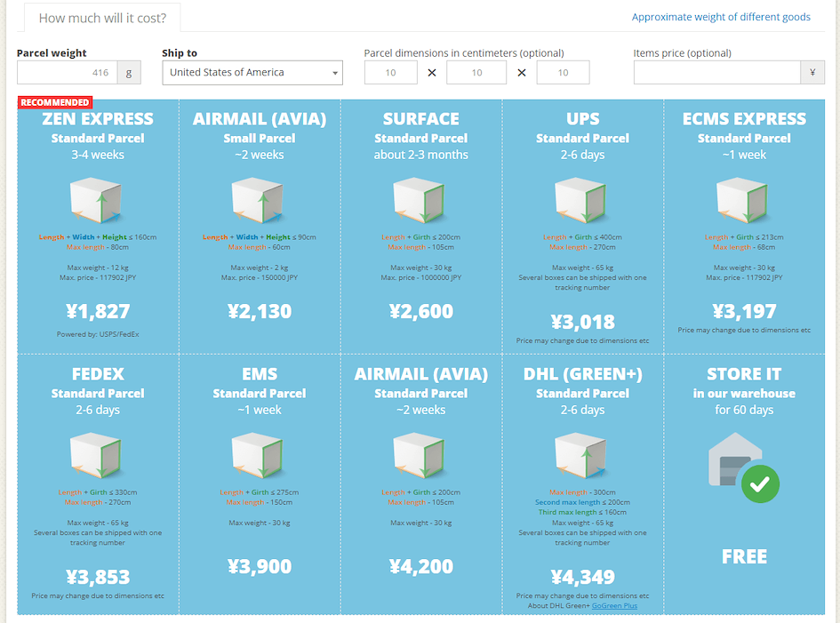Click the UPS parcel box icon
The height and width of the screenshot is (623, 840).
coord(582,199)
